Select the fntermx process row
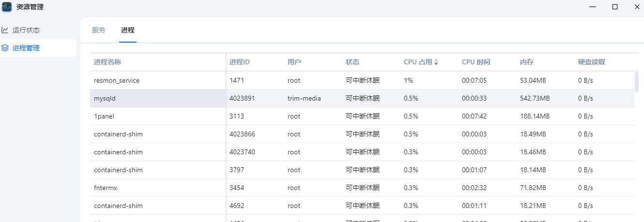The image size is (644, 222). 106,188
